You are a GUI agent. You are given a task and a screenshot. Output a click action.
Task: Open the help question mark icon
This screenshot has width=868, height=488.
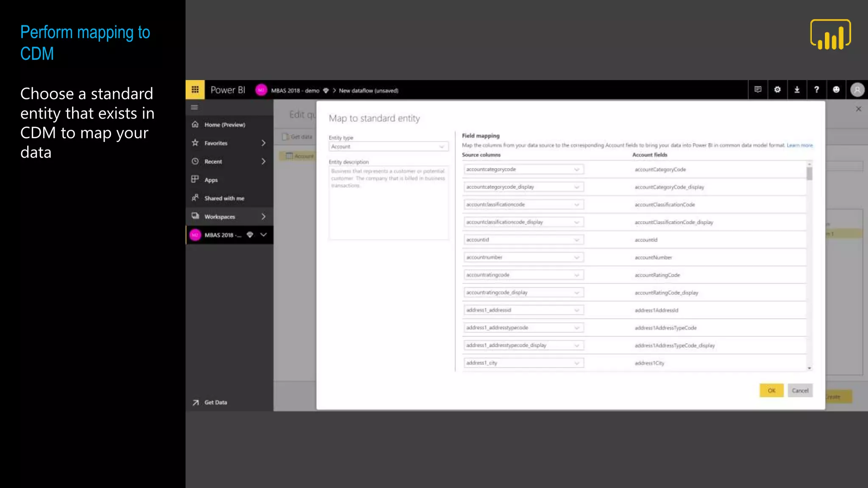(816, 90)
